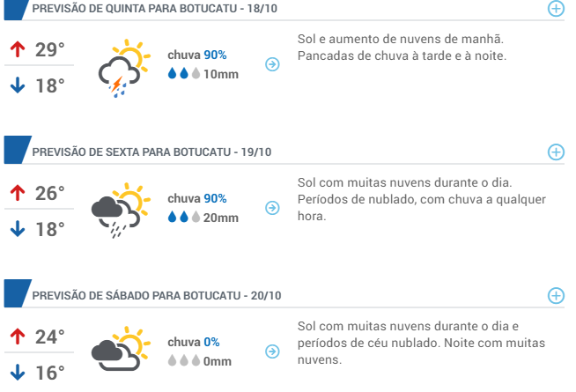Click Saturday 'chuva 0%' text
Screen dimensions: 576x392
(x=194, y=343)
